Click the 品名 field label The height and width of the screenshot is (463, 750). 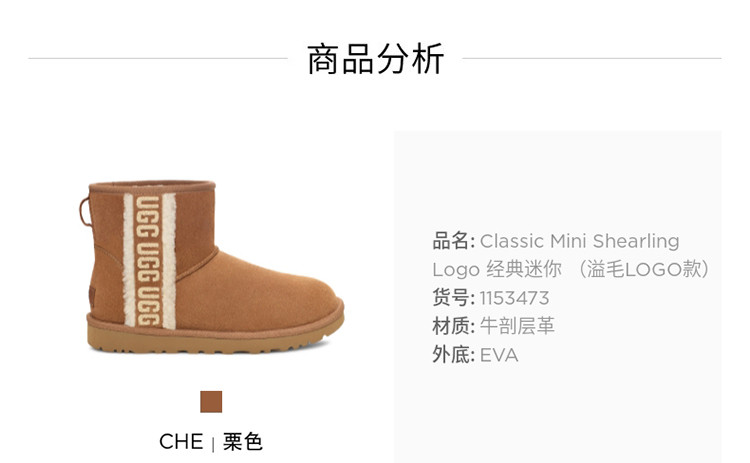453,241
